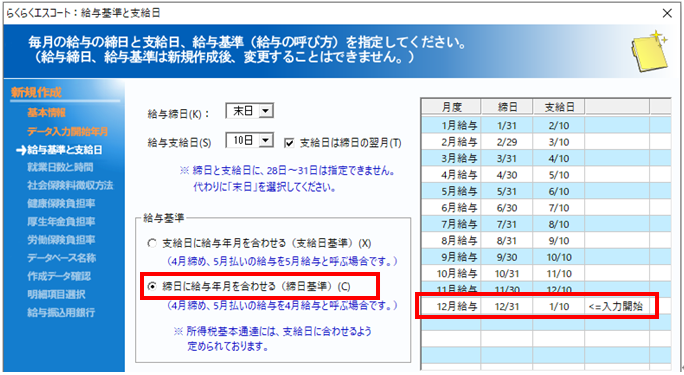Viewport: 684px width, 375px height.
Task: Select 就業日数と時間 in the sidebar
Action: (x=60, y=167)
